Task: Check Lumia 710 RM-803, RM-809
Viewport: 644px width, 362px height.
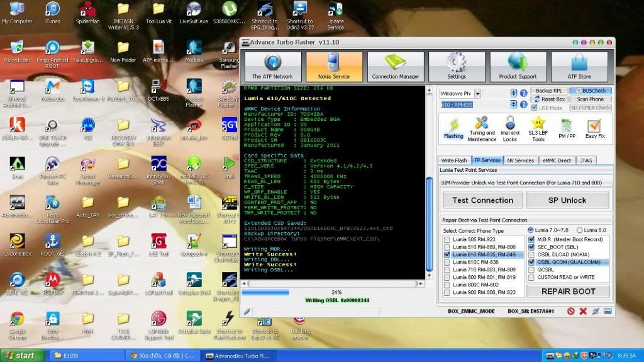Action: tap(447, 270)
